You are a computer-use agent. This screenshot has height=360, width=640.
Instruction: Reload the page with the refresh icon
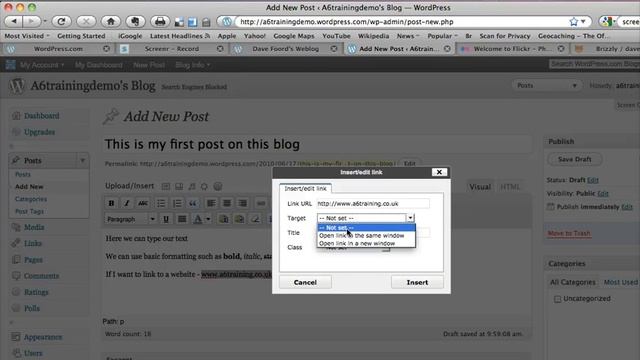61,21
